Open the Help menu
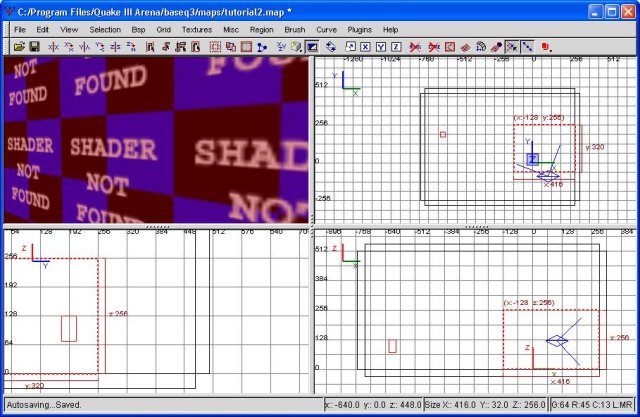Image resolution: width=640 pixels, height=417 pixels. click(x=390, y=29)
